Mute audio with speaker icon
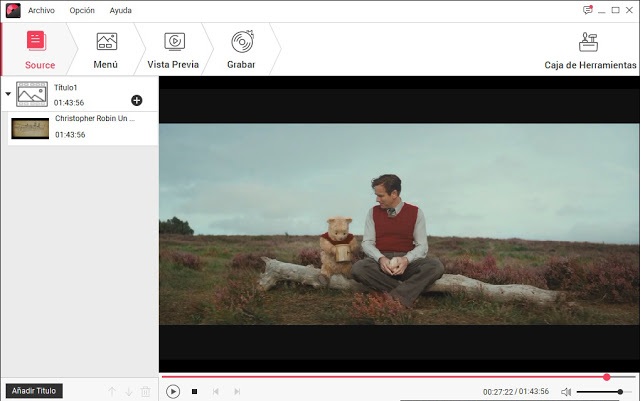641x401 pixels. pyautogui.click(x=566, y=392)
